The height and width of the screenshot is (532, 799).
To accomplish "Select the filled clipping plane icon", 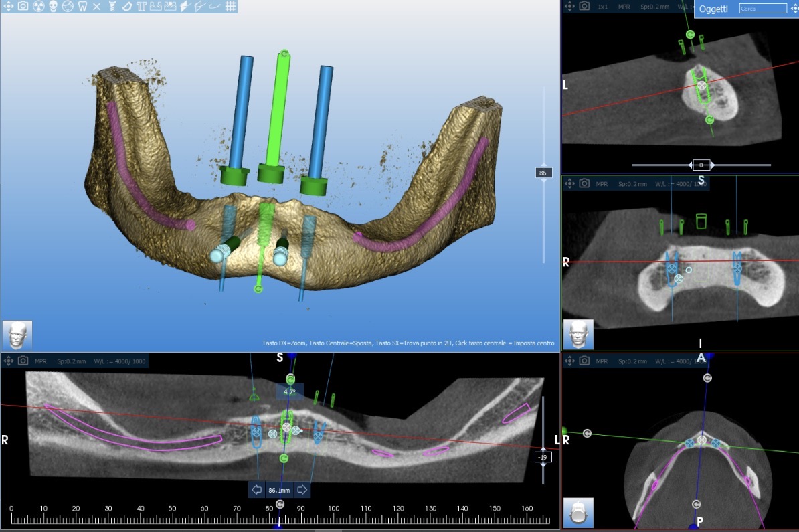I will point(185,6).
